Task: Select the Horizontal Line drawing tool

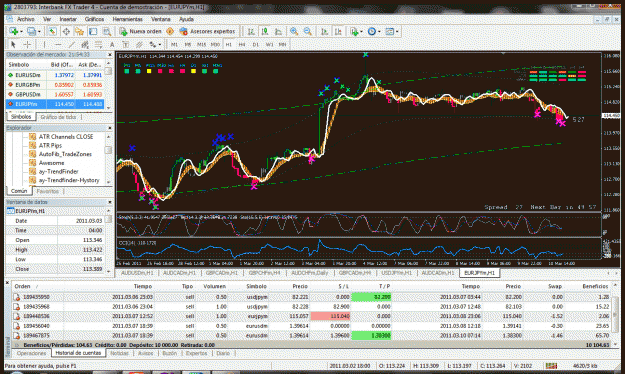Action: click(58, 44)
